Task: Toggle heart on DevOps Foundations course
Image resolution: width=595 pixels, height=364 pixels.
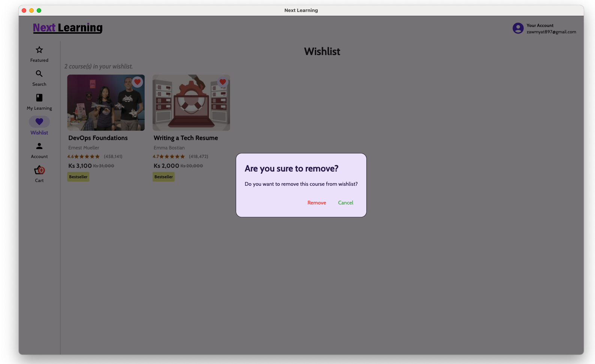Action: tap(138, 82)
